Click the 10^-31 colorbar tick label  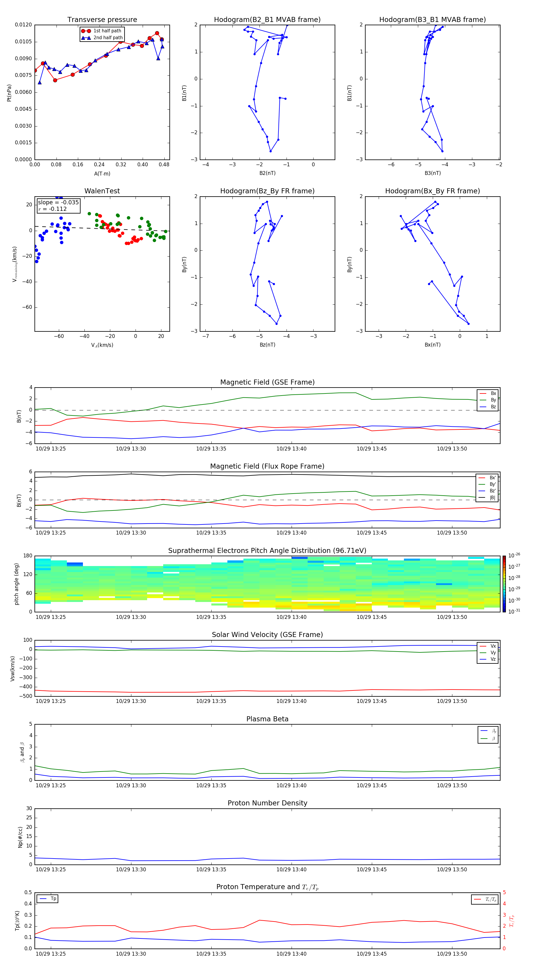point(514,611)
